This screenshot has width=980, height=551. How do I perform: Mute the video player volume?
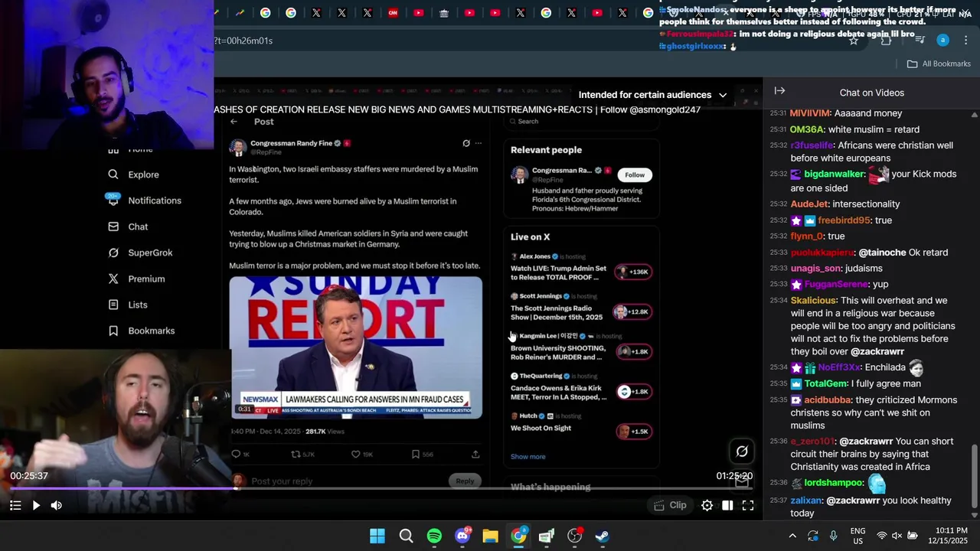tap(57, 505)
